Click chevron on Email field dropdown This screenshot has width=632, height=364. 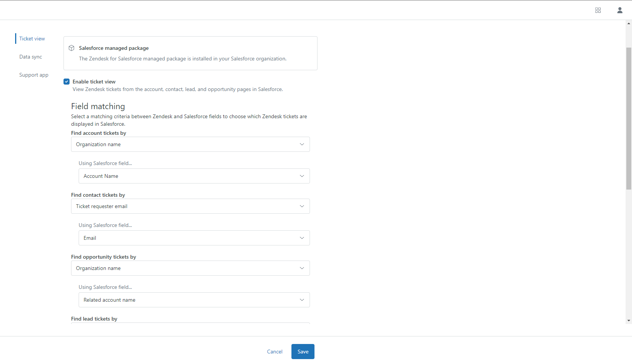pyautogui.click(x=302, y=238)
